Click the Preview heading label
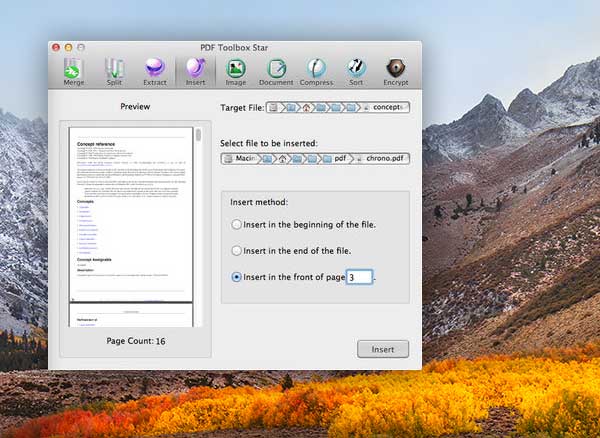600x438 pixels. coord(135,107)
